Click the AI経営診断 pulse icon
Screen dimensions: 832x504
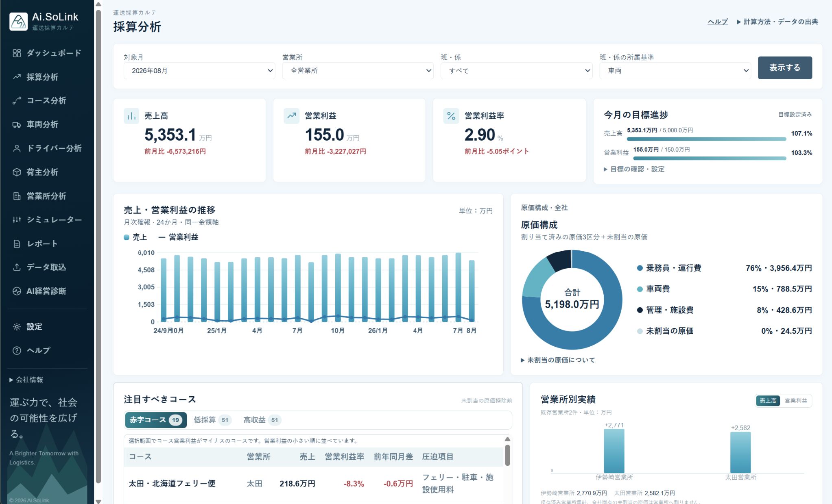17,291
